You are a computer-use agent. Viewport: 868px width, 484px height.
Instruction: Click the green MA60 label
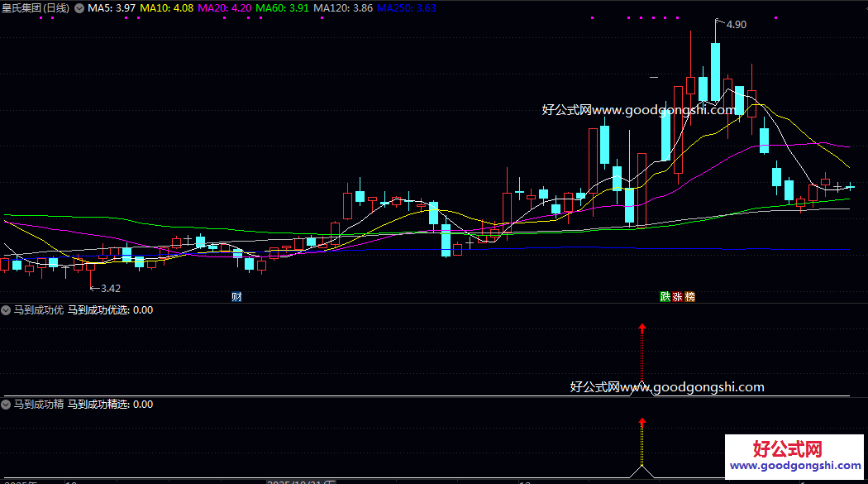click(x=283, y=8)
